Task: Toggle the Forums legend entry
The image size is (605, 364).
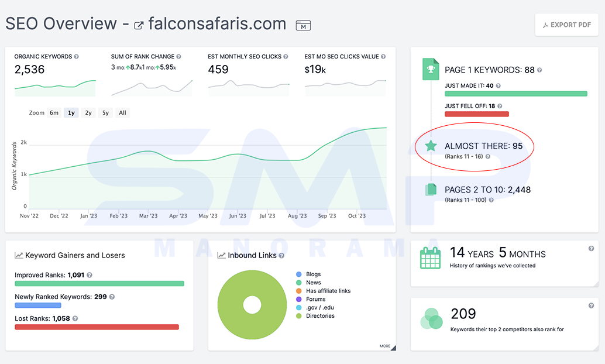Action: 311,299
